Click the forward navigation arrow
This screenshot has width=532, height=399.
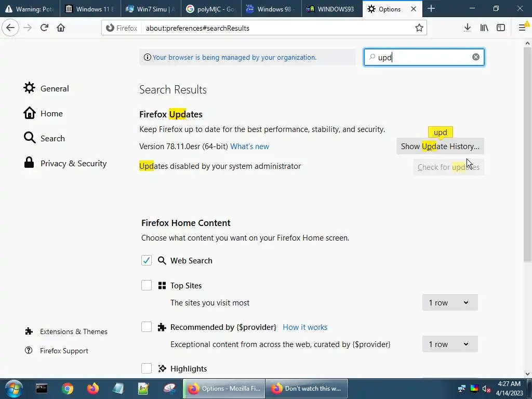point(28,28)
